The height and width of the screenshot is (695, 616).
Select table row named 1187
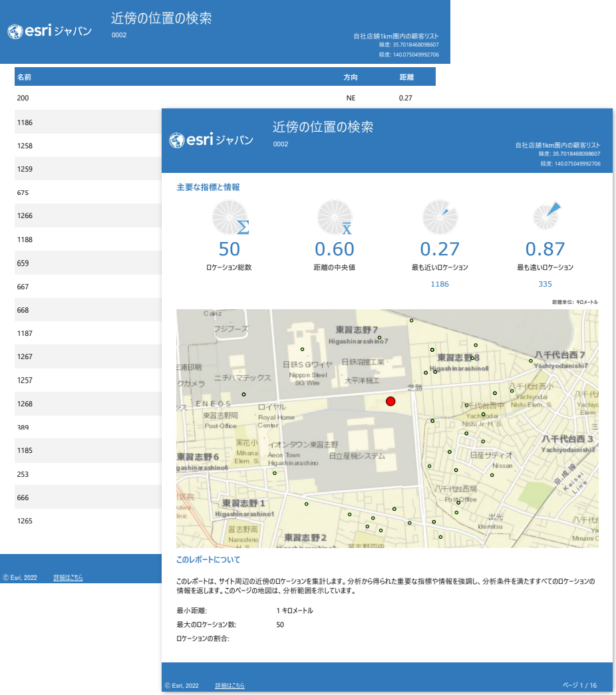tap(88, 333)
